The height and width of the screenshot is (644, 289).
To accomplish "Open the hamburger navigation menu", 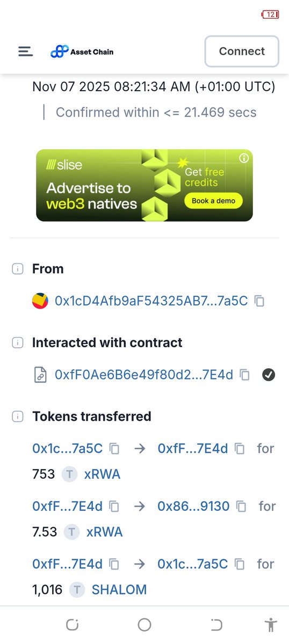I will pyautogui.click(x=25, y=52).
